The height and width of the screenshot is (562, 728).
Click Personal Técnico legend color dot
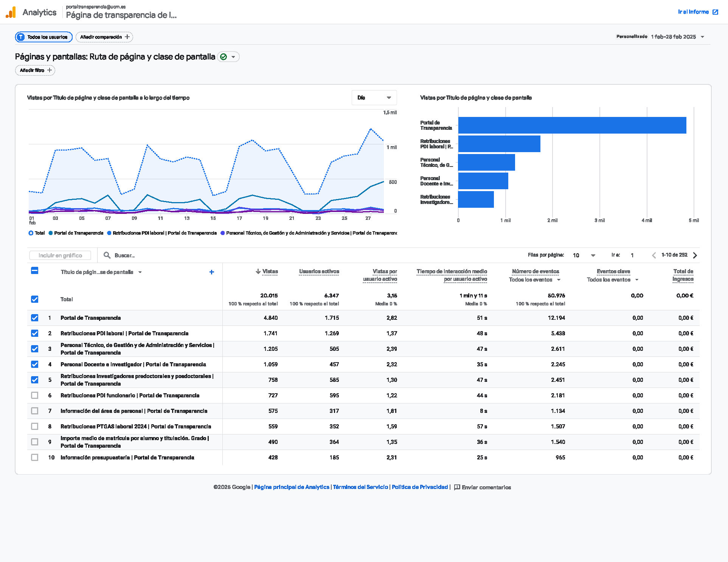[222, 233]
